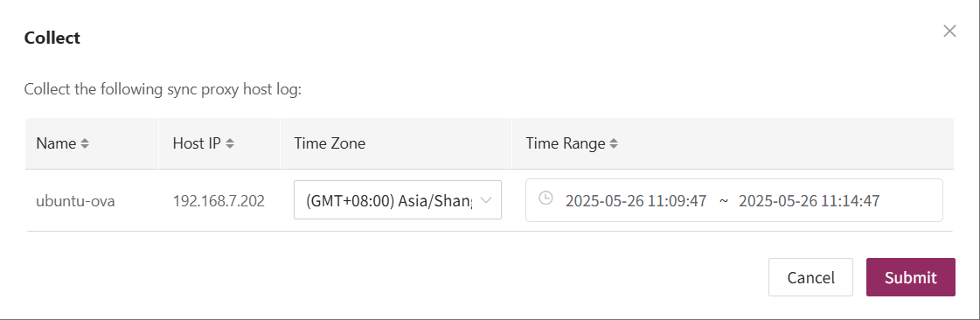Click the sort arrows next to Host IP
This screenshot has width=980, height=320.
[x=229, y=143]
